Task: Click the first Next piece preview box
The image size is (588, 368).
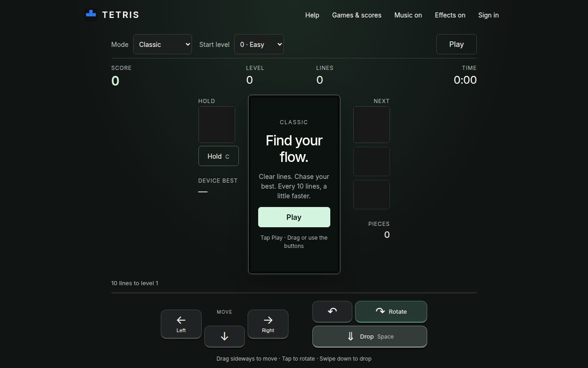Action: coord(372,125)
